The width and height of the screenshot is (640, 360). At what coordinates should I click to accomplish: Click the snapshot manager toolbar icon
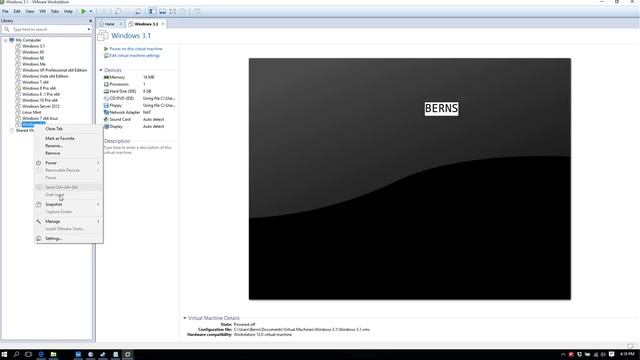[x=138, y=11]
